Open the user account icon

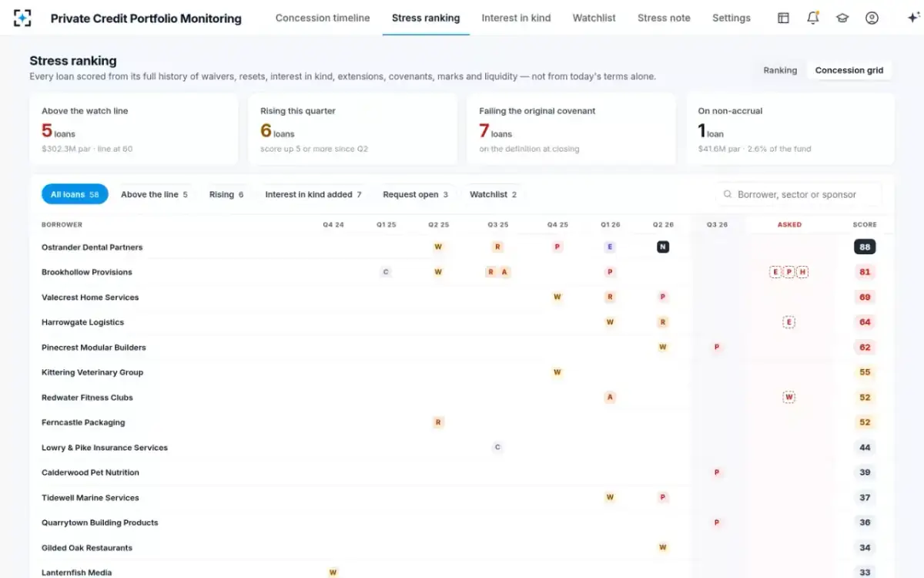[872, 18]
